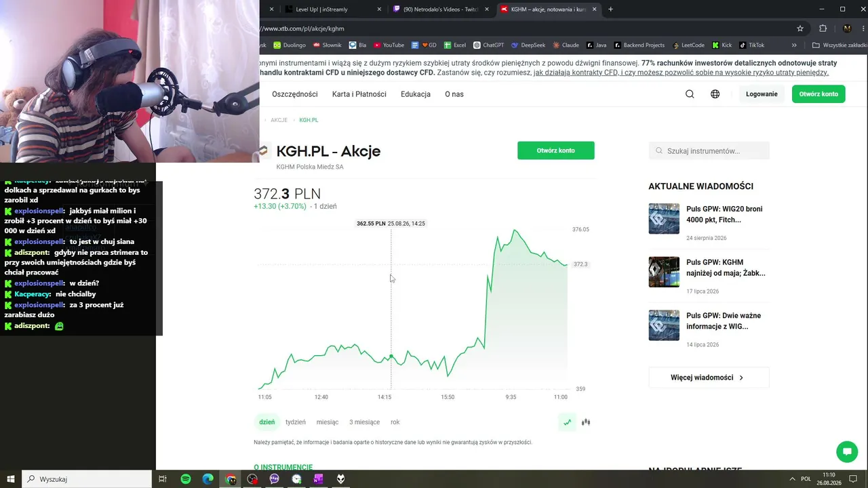This screenshot has height=488, width=868.
Task: Show hidden system tray icons
Action: [x=792, y=479]
